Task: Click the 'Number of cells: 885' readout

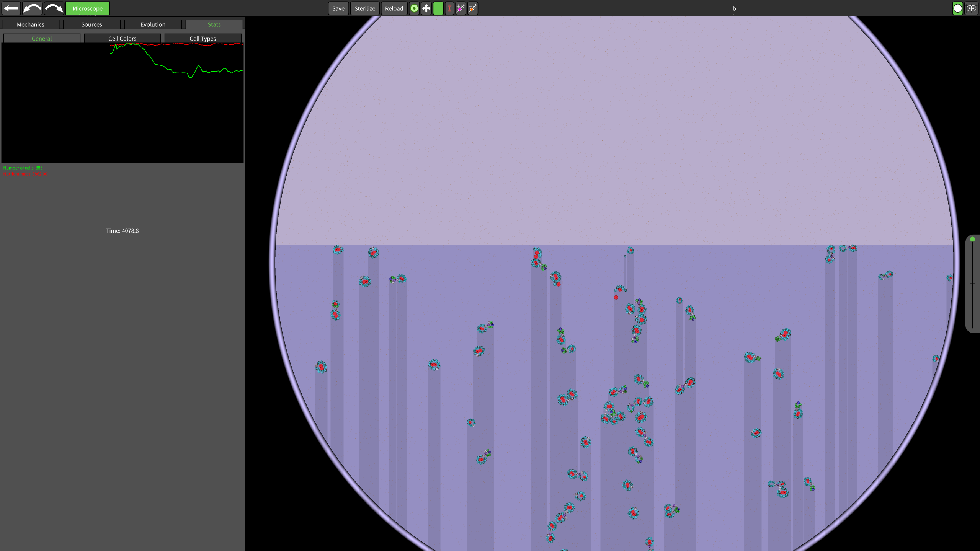Action: tap(23, 168)
